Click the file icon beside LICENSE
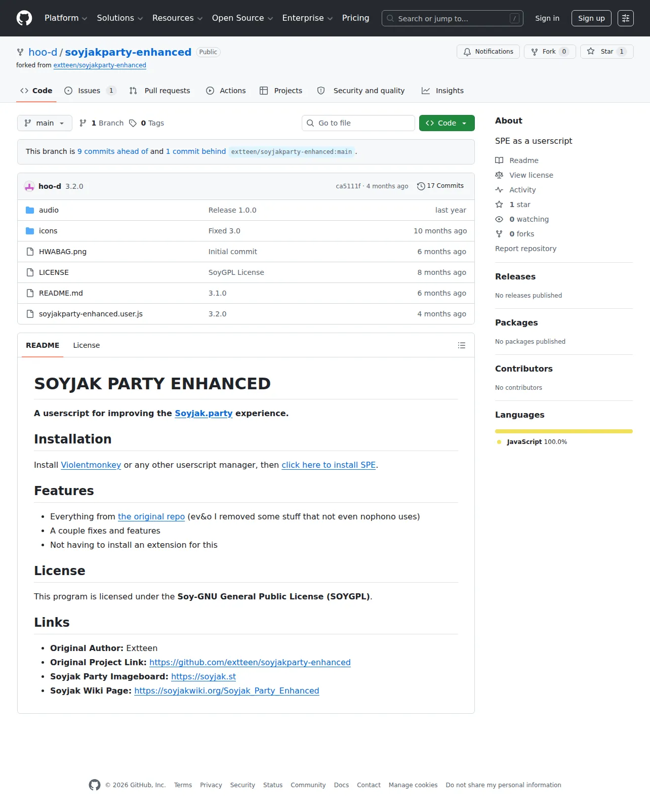 30,272
